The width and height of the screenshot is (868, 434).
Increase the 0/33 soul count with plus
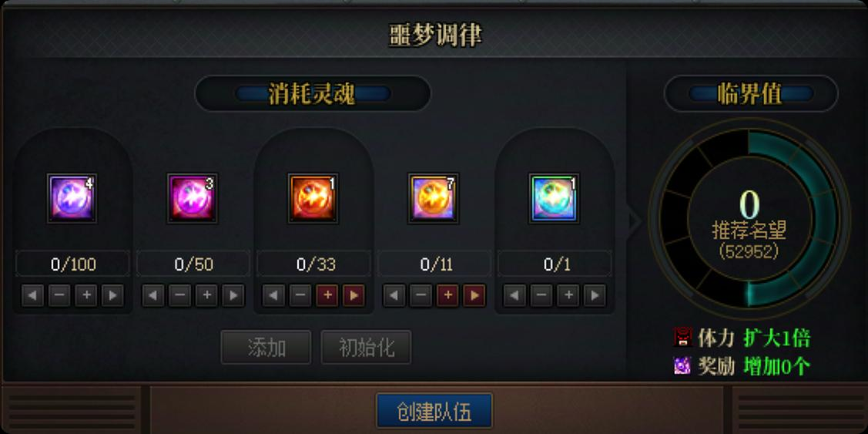(x=327, y=295)
